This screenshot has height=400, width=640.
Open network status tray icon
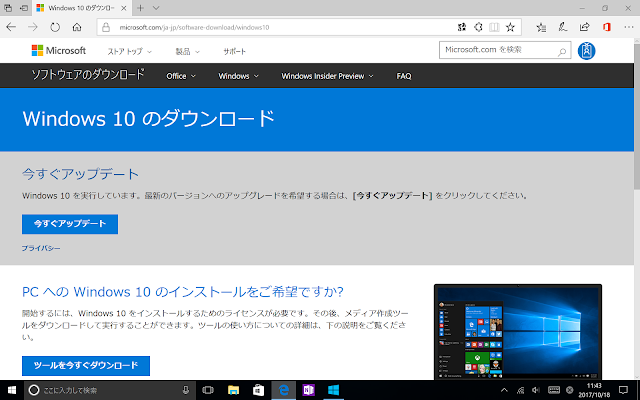point(520,390)
